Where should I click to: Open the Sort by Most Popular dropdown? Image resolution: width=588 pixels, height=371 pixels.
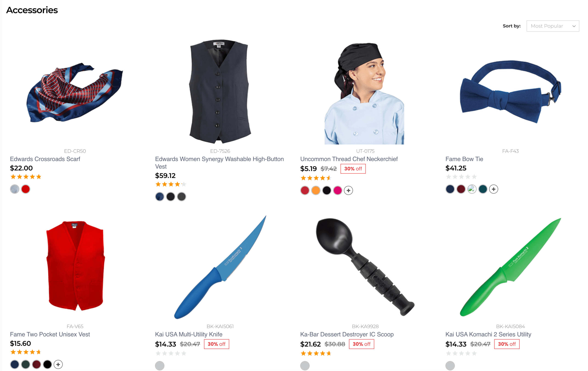pyautogui.click(x=553, y=26)
